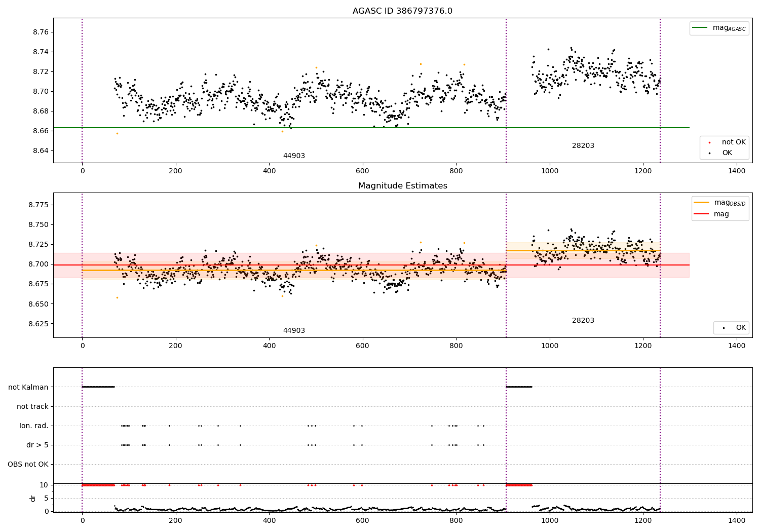760x532 pixels.
Task: Click the 'not Kalman' axis label
Action: coord(28,388)
